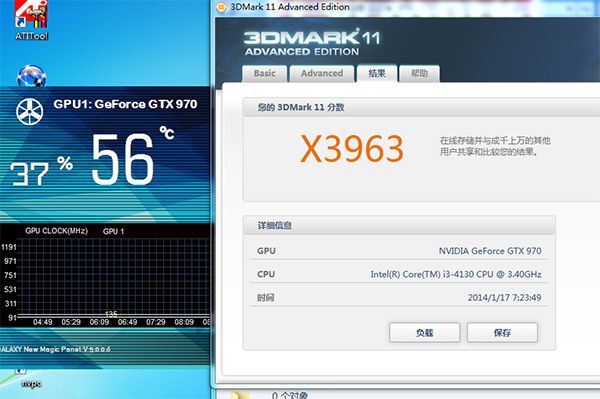Viewport: 600px width, 399px height.
Task: Click GPU1: GeForce GTX 970 label
Action: tap(125, 104)
